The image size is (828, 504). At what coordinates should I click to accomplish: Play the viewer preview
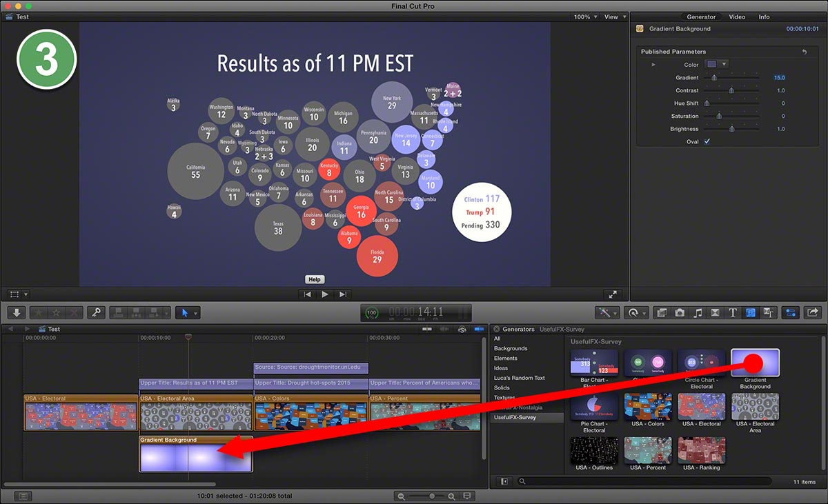325,294
